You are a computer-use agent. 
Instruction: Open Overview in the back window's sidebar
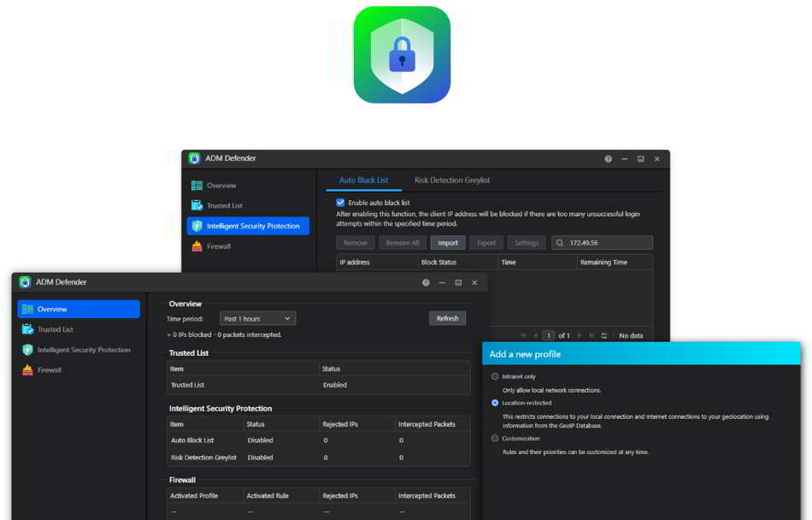point(248,186)
